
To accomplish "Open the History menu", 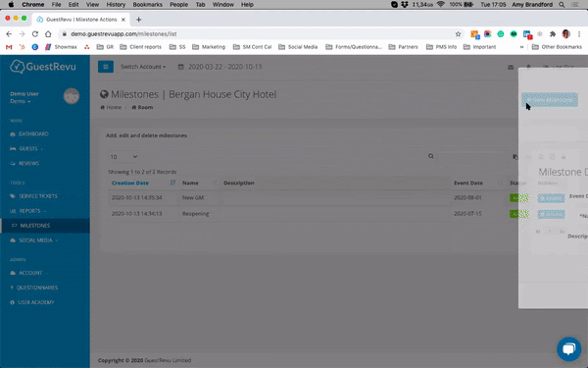I will point(116,5).
